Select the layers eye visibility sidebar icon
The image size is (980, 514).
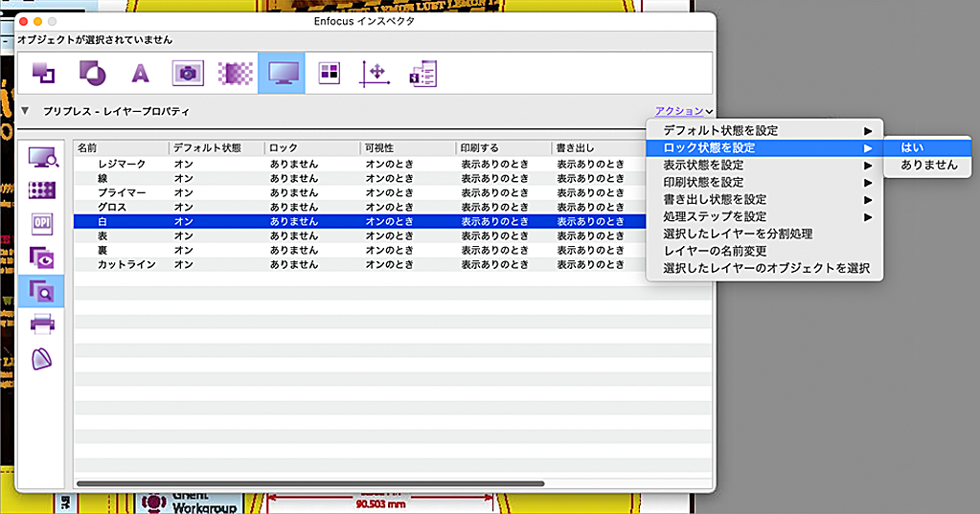(42, 256)
